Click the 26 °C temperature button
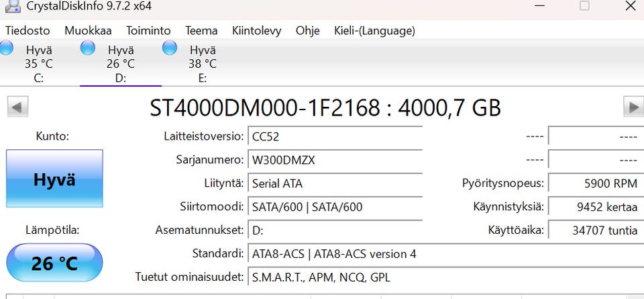The image size is (644, 299). pyautogui.click(x=54, y=263)
